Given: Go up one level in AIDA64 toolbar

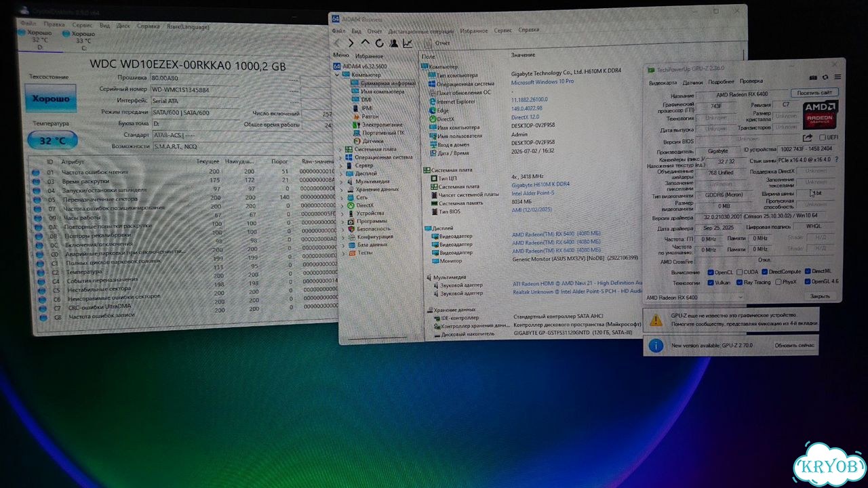Looking at the screenshot, I should pyautogui.click(x=365, y=43).
